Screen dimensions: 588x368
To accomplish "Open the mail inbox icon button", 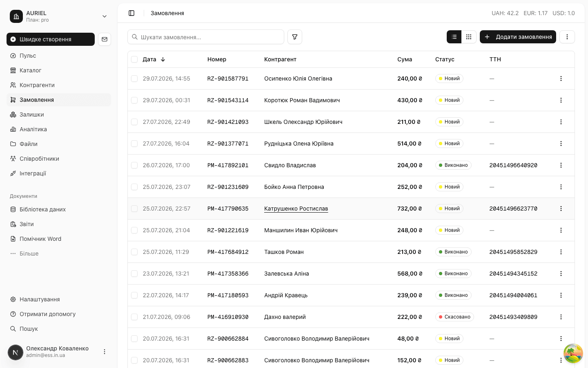I will [x=105, y=39].
